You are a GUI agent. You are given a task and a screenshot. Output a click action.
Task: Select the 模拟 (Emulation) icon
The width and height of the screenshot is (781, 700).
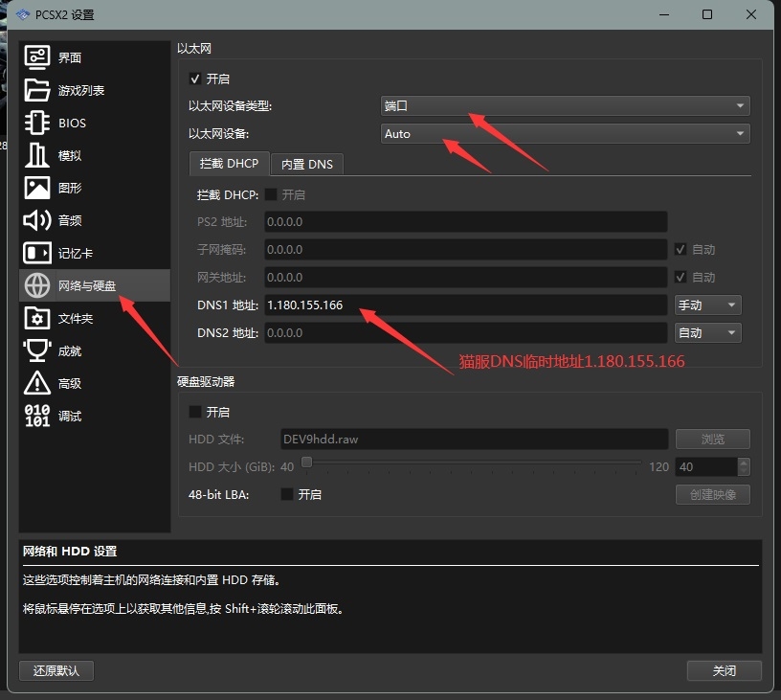click(37, 155)
